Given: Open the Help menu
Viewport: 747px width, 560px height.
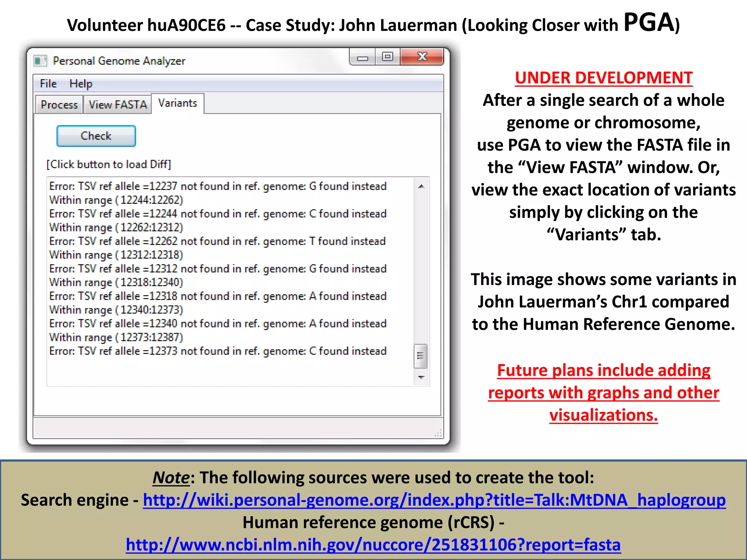Looking at the screenshot, I should 81,83.
